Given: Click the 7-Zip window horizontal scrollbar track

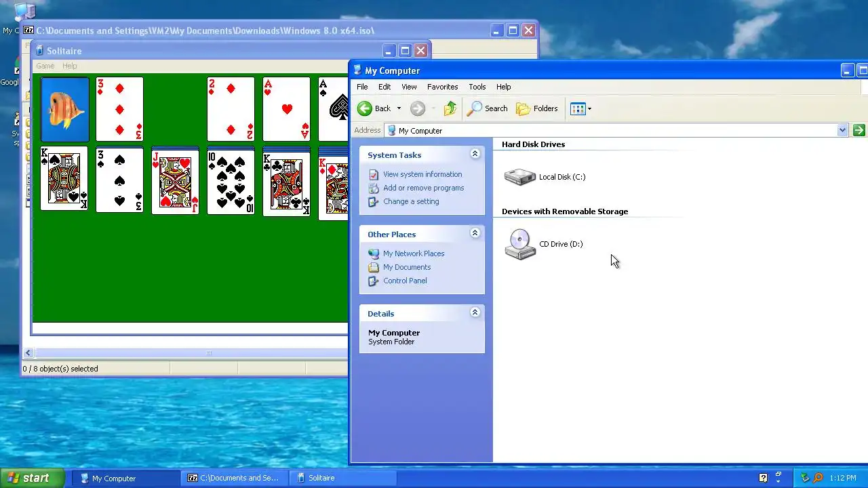Looking at the screenshot, I should click(191, 352).
